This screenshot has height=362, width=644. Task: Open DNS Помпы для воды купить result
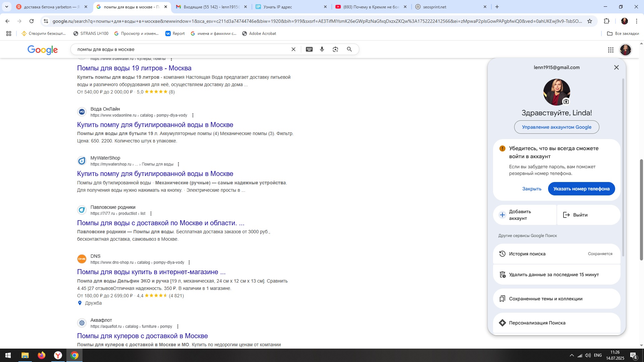click(151, 272)
